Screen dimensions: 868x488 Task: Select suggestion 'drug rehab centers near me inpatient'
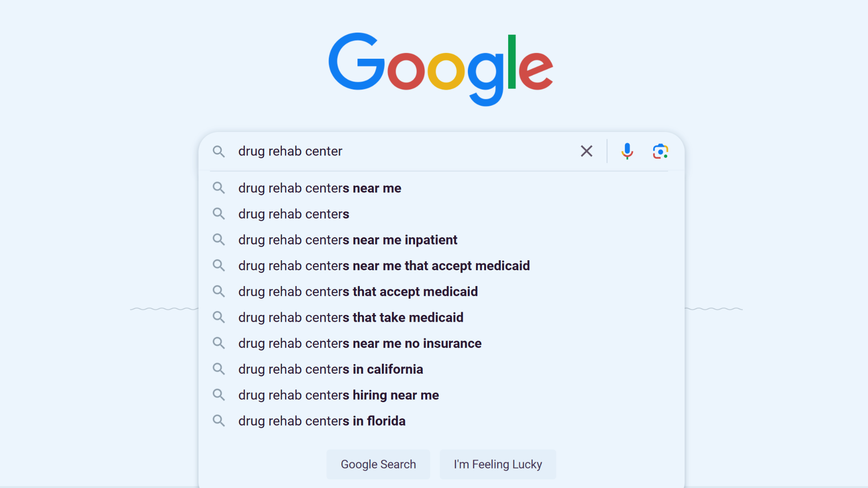(x=348, y=239)
